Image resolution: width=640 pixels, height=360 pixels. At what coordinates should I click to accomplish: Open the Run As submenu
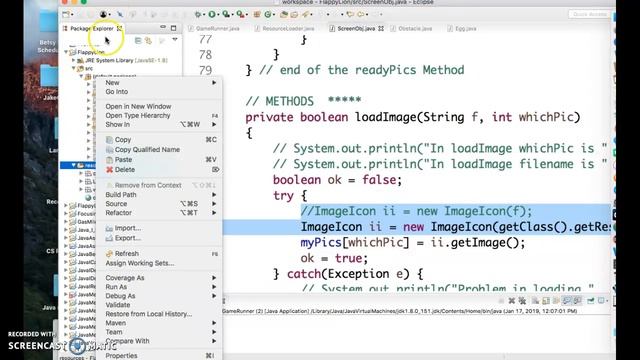160,287
